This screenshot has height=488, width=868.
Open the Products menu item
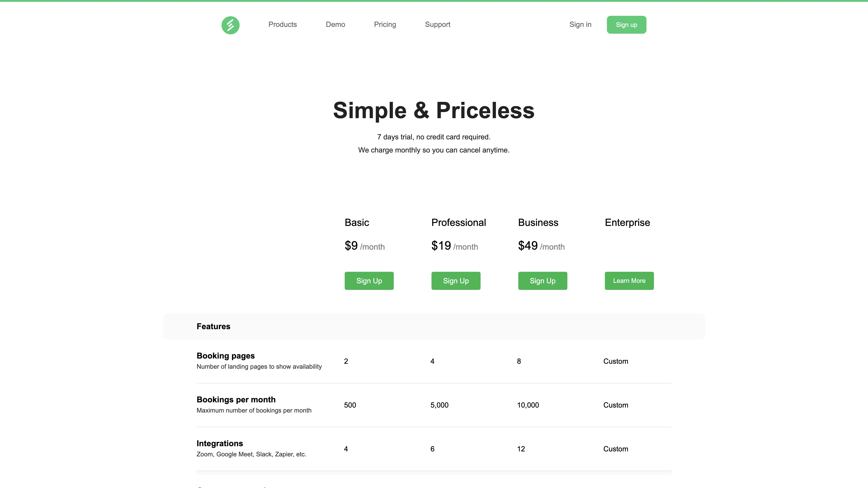click(x=282, y=25)
